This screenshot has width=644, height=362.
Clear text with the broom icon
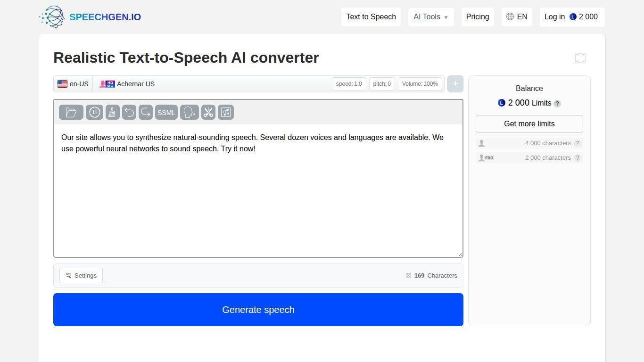coord(113,112)
